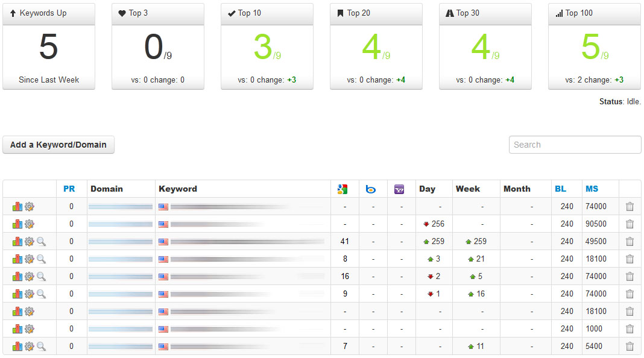Image resolution: width=644 pixels, height=358 pixels.
Task: Delete the row with MS 5400
Action: click(x=630, y=347)
